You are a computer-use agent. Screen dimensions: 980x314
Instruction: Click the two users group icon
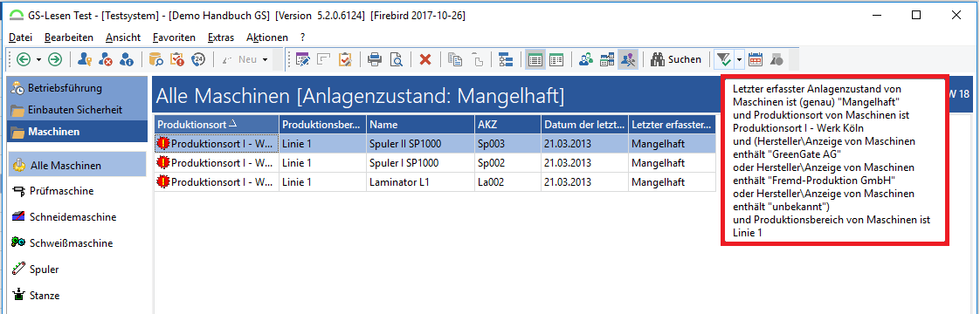[x=586, y=59]
